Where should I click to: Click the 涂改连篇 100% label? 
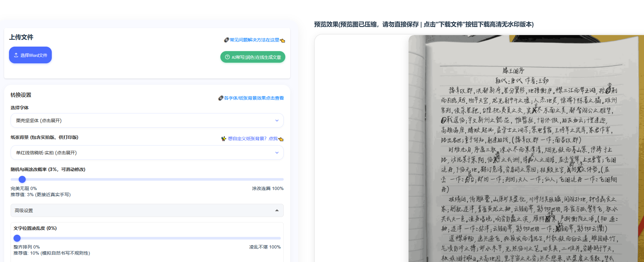[268, 188]
